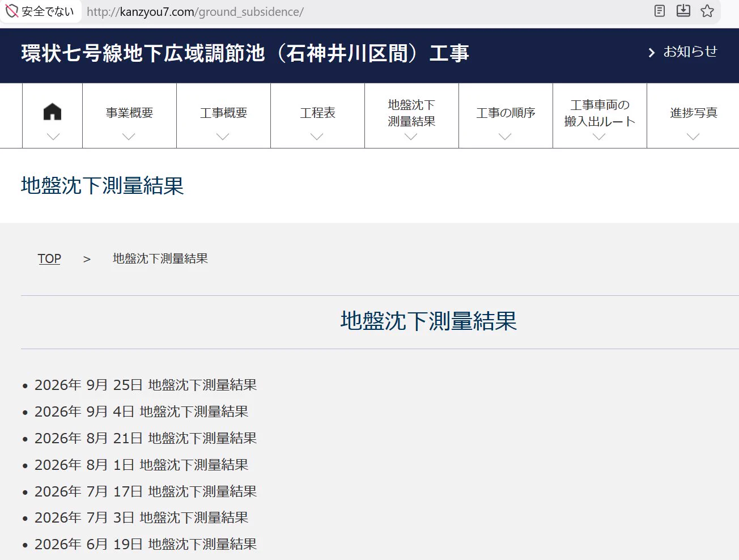The height and width of the screenshot is (560, 739).
Task: Expand chevron under the home icon
Action: (x=53, y=137)
